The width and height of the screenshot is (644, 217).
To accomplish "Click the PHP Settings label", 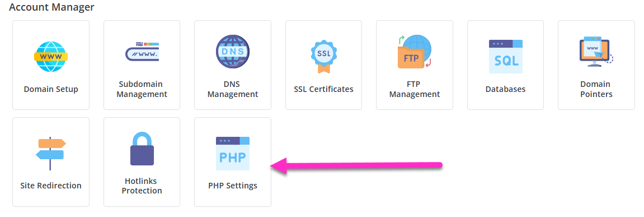I will 232,186.
